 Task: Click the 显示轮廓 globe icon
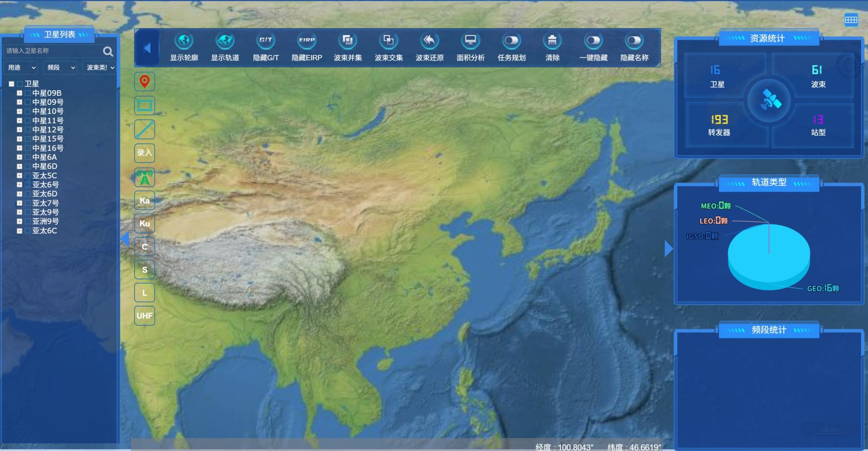184,41
